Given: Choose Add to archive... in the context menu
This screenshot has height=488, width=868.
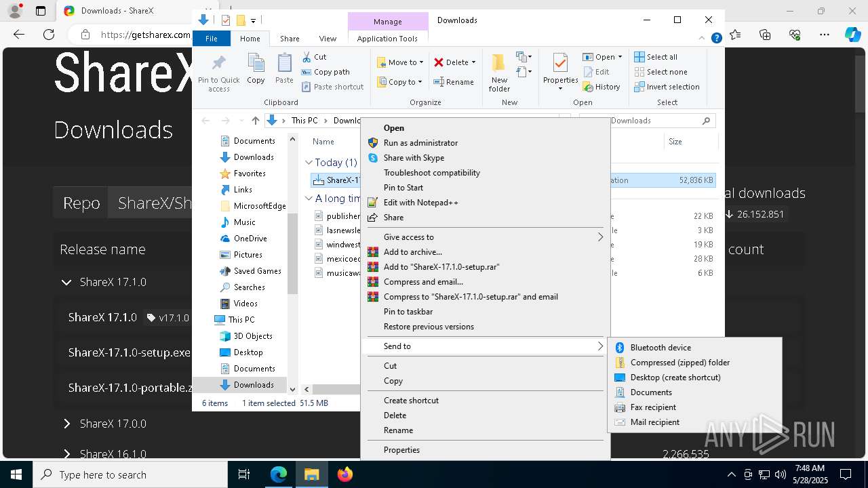Looking at the screenshot, I should point(486,252).
